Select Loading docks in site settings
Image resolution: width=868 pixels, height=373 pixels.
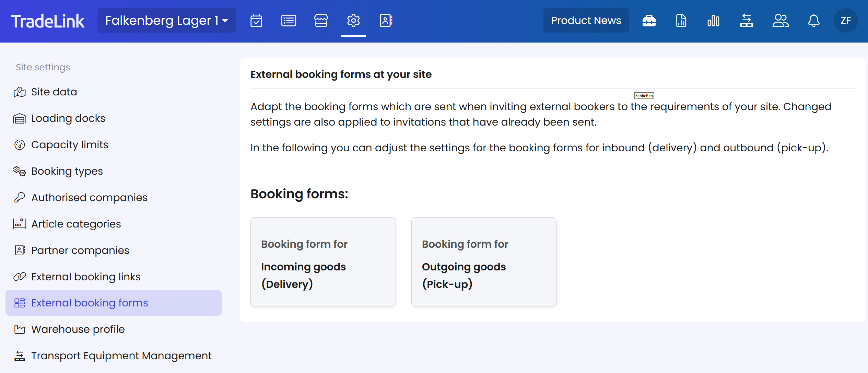(x=68, y=118)
